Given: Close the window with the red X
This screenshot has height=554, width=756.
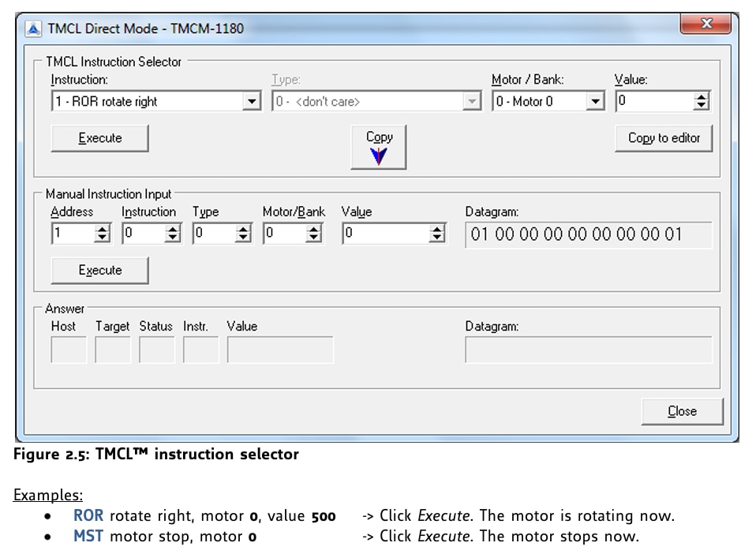Looking at the screenshot, I should [x=705, y=25].
